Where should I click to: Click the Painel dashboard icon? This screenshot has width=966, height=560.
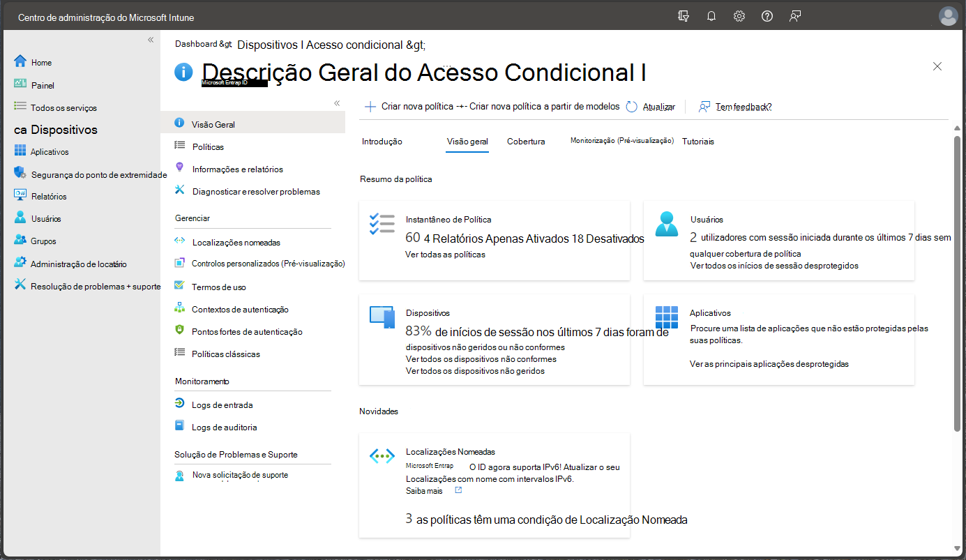(x=20, y=84)
